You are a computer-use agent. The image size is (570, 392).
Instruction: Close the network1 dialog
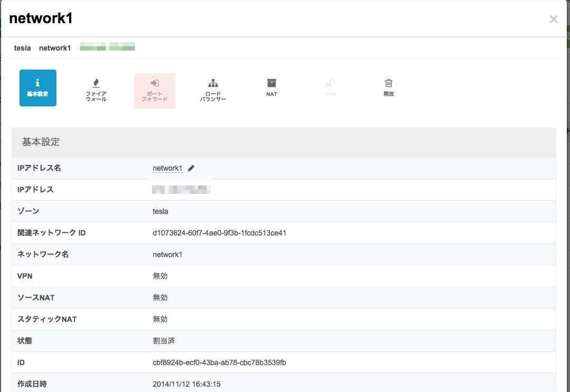553,19
